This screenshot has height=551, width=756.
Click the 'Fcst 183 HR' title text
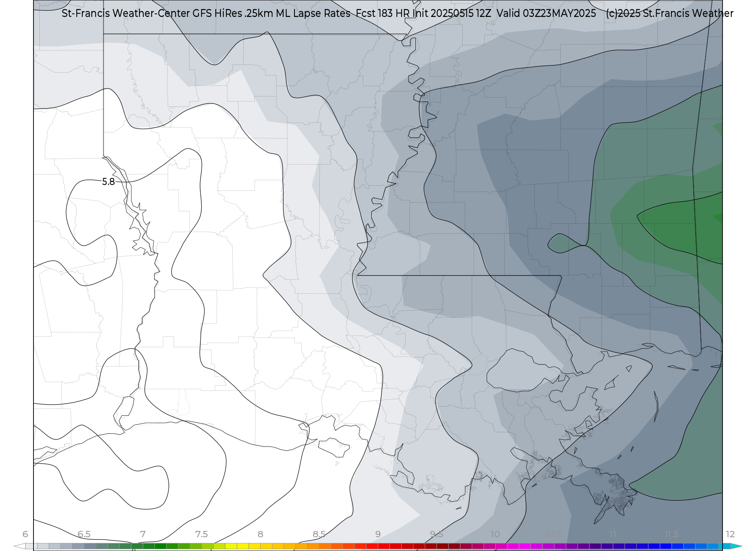click(x=383, y=13)
